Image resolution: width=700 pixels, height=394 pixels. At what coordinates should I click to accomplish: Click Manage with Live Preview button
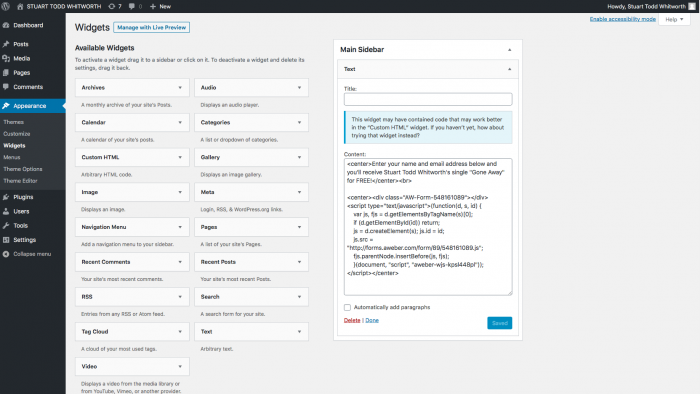(151, 27)
